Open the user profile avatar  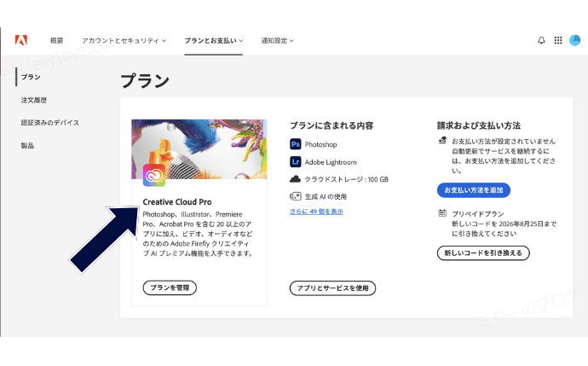[574, 40]
